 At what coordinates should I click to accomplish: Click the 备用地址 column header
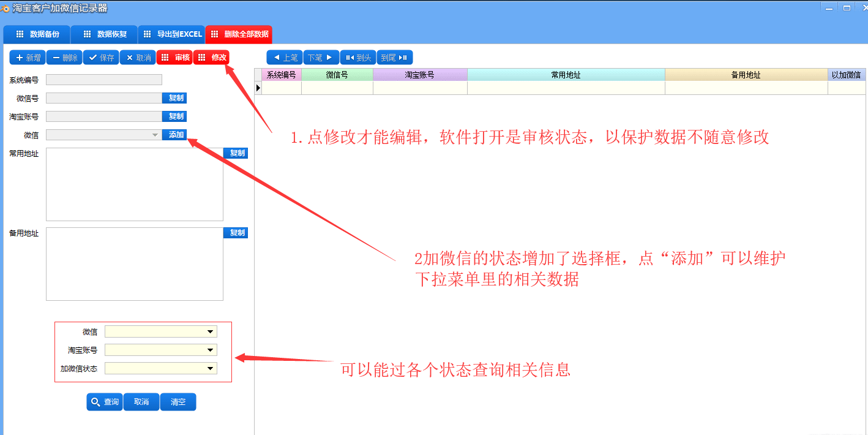coord(746,75)
